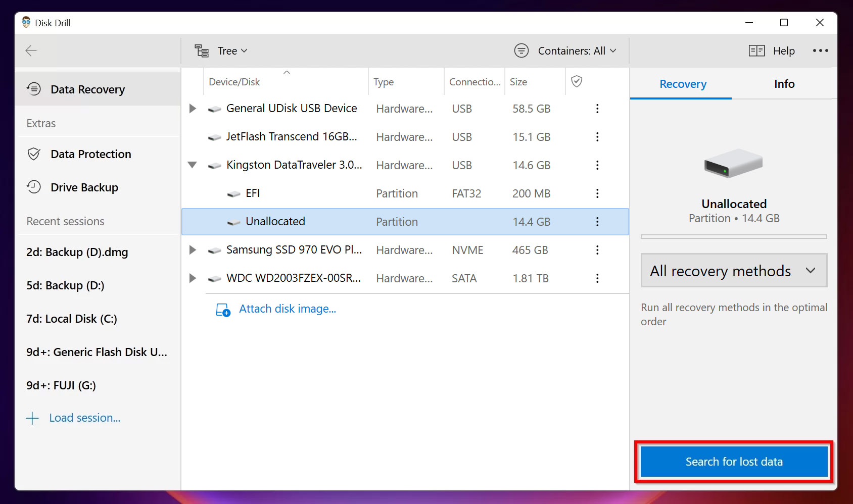Click NVME connection of Samsung SSD
Screen dimensions: 853x504
(x=467, y=250)
